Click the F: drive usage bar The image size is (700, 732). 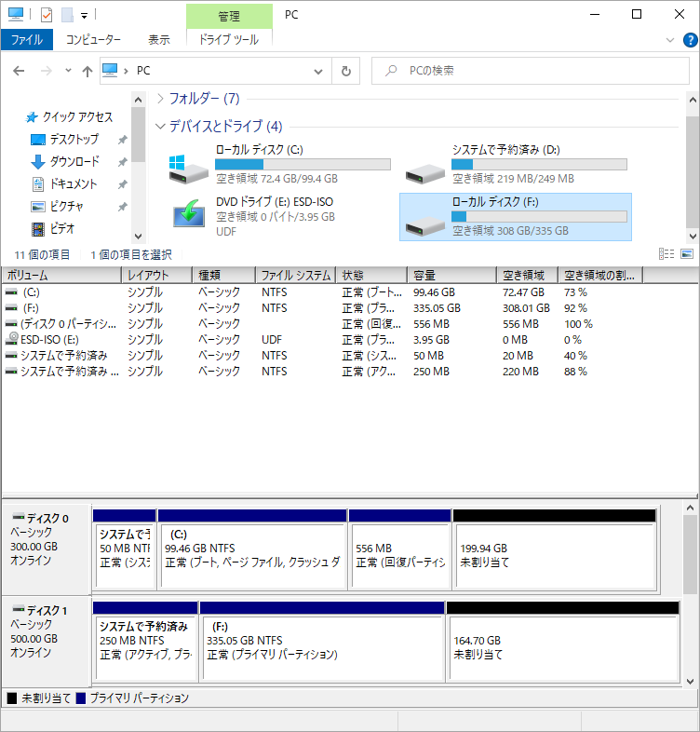point(539,217)
